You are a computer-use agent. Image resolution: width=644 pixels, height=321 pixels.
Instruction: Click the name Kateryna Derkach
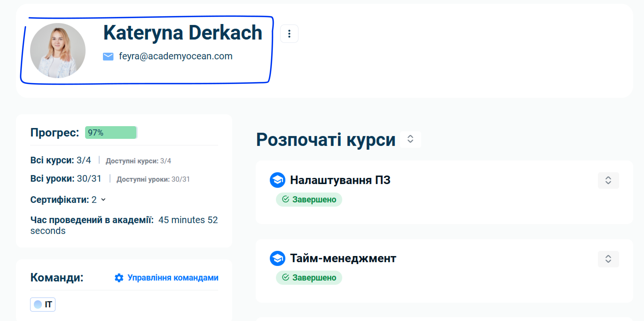(x=182, y=32)
